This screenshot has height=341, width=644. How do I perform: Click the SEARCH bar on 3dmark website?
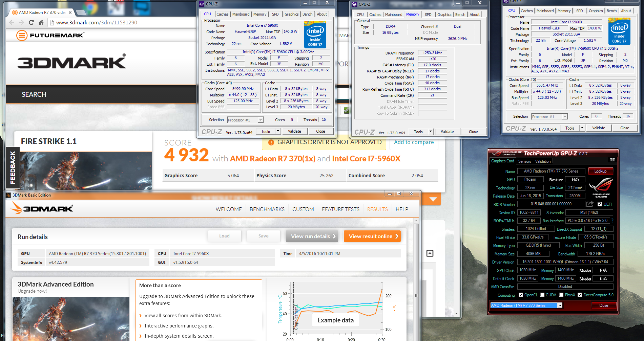[102, 94]
